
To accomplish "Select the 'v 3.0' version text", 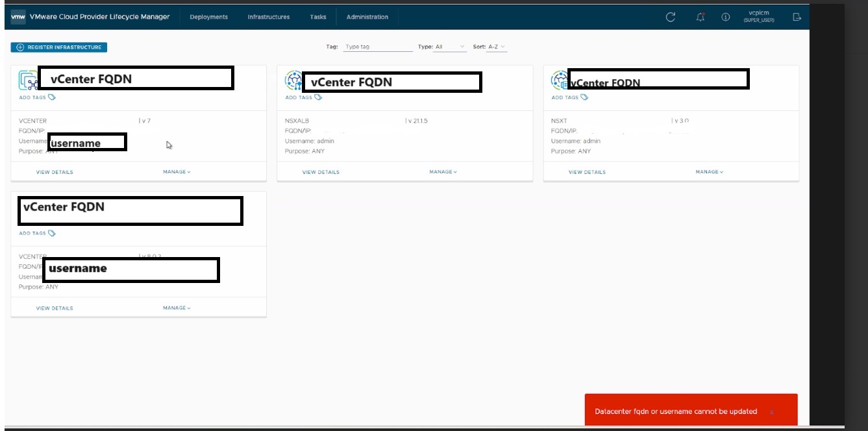I will (x=680, y=121).
